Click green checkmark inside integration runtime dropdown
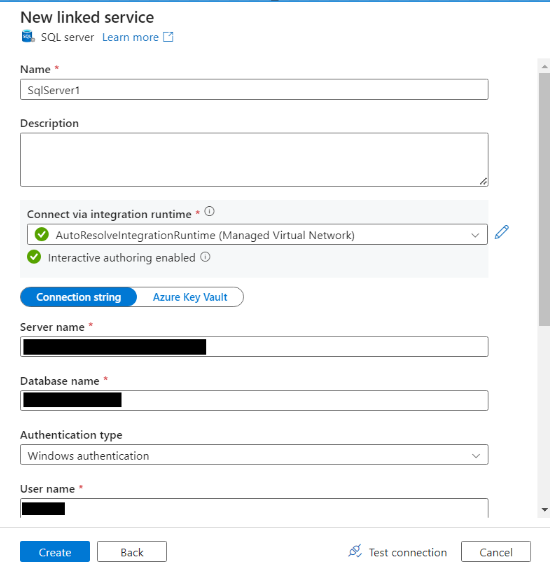The height and width of the screenshot is (572, 550). click(42, 235)
